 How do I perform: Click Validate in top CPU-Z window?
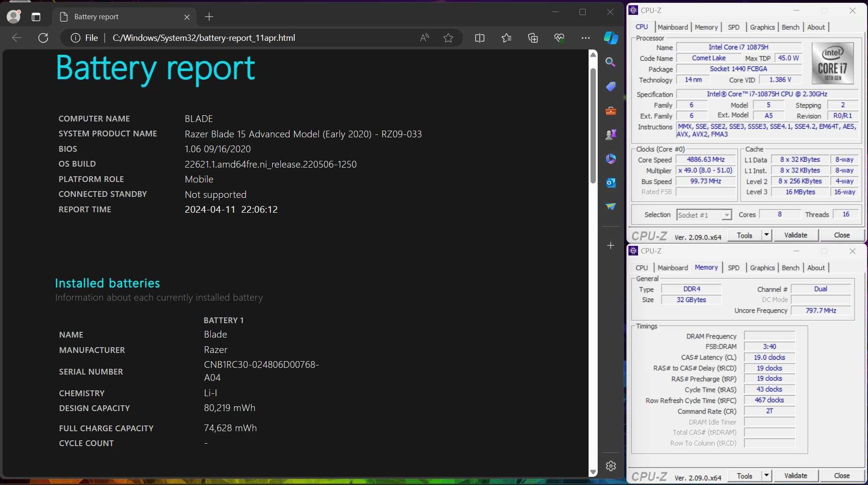pyautogui.click(x=796, y=235)
